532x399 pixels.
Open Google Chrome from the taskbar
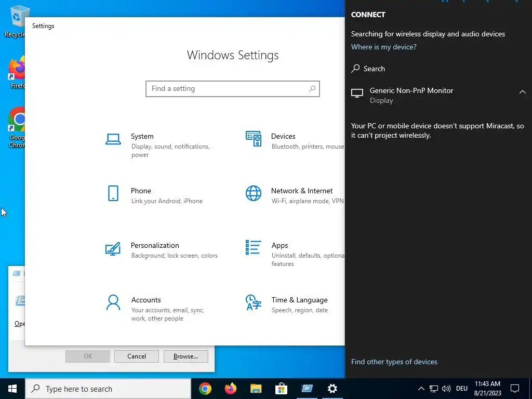(x=205, y=389)
